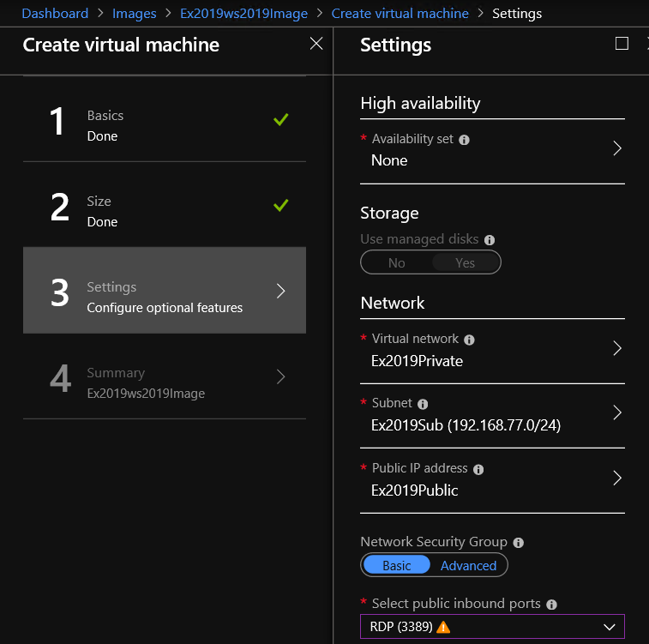649x644 pixels.
Task: Go to Dashboard breadcrumb
Action: pyautogui.click(x=55, y=14)
